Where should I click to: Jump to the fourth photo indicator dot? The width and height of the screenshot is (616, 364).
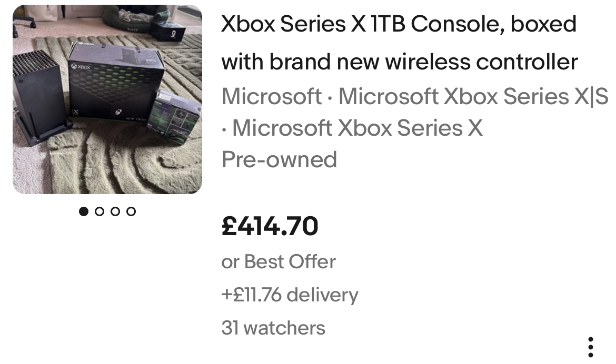pyautogui.click(x=131, y=211)
